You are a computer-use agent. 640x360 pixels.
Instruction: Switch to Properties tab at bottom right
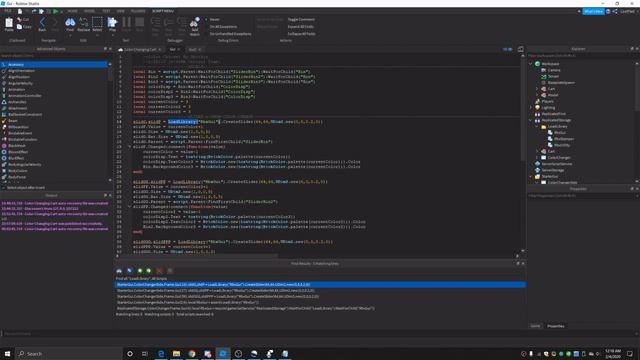(556, 326)
